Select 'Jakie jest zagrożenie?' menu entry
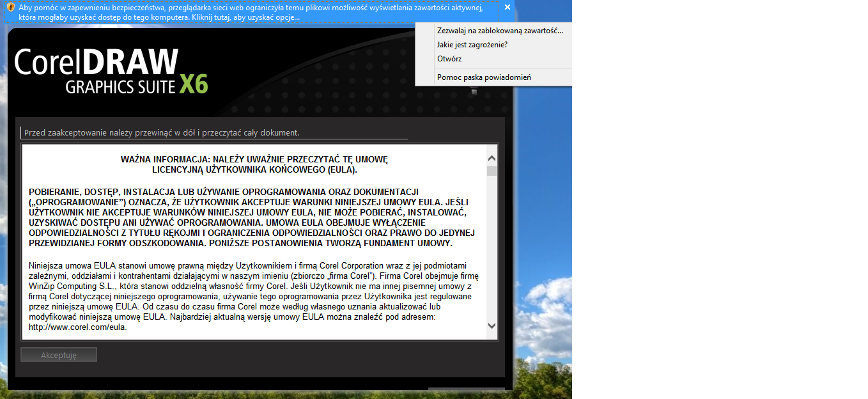 pyautogui.click(x=472, y=45)
